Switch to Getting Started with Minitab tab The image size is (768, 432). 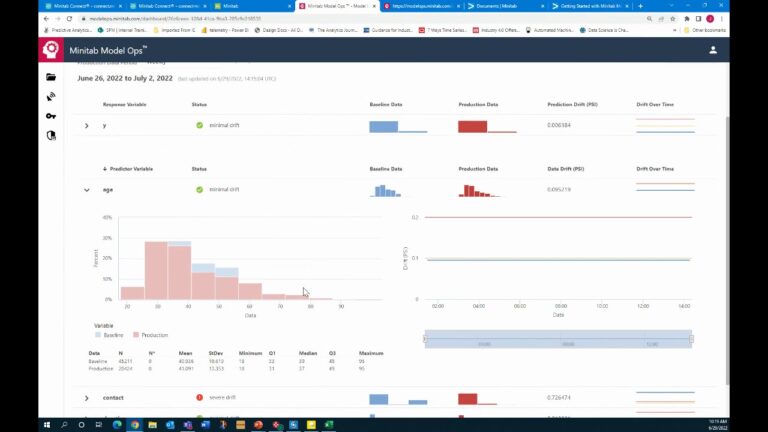(590, 6)
